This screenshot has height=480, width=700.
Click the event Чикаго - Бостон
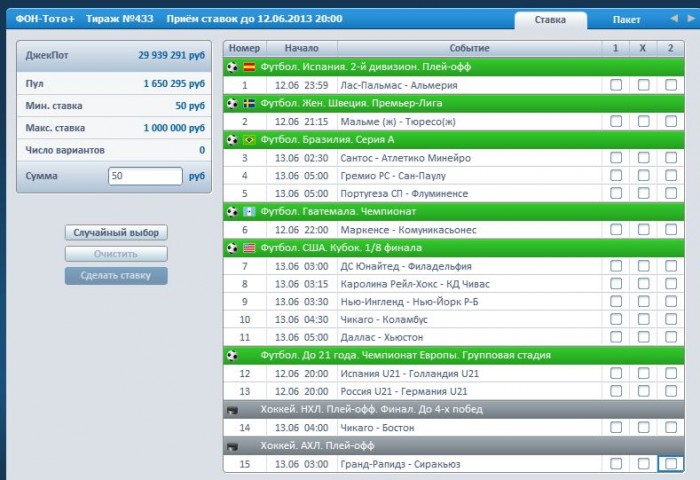coord(377,428)
